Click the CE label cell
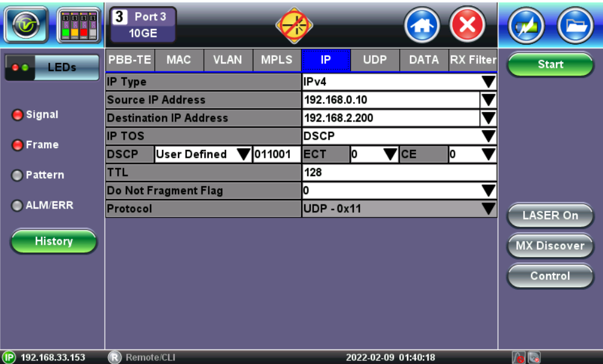This screenshot has width=603, height=364. 424,154
